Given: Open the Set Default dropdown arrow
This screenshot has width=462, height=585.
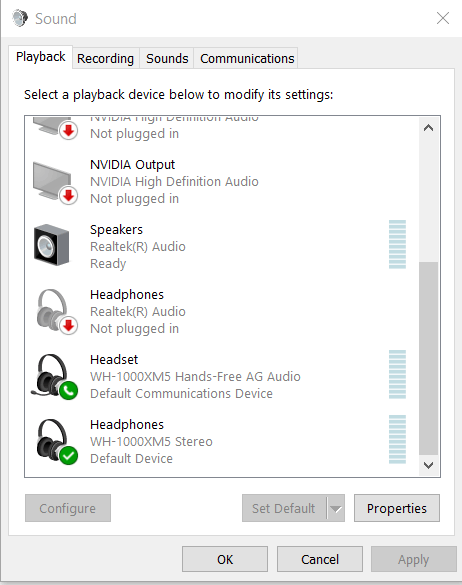Looking at the screenshot, I should coord(336,508).
